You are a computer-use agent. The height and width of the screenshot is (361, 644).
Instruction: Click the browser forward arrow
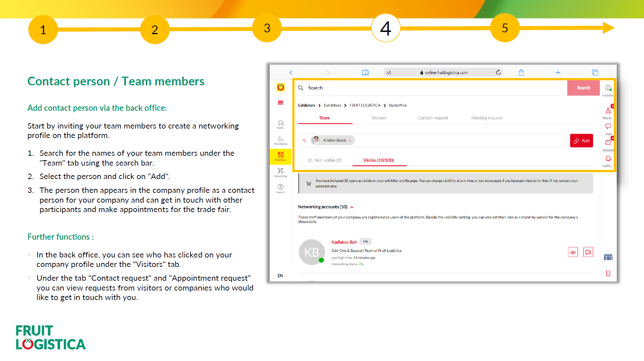pos(328,72)
